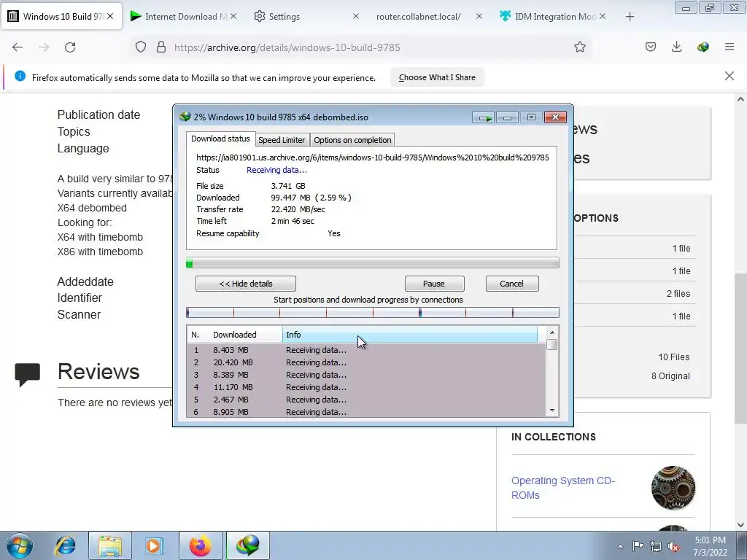Viewport: 747px width, 560px height.
Task: Click the IDM extension toolbar icon
Action: 703,47
